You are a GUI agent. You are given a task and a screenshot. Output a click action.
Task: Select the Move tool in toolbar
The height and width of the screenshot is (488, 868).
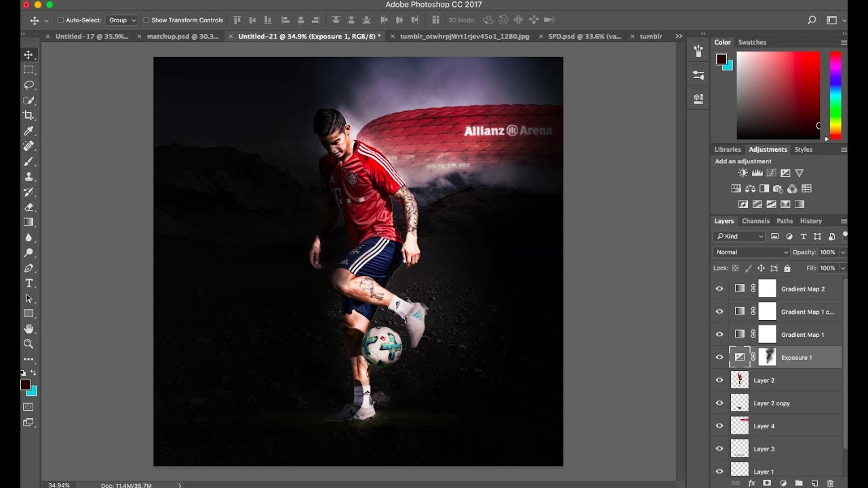28,54
